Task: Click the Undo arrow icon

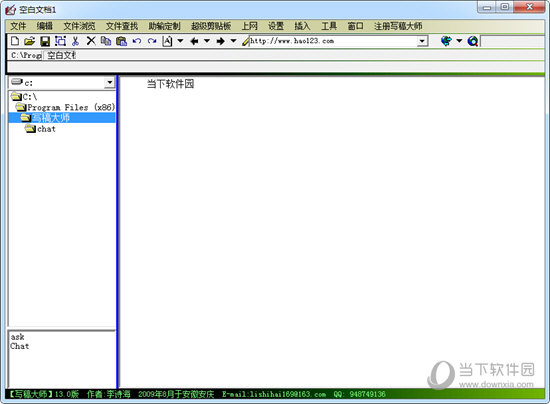Action: (x=137, y=41)
